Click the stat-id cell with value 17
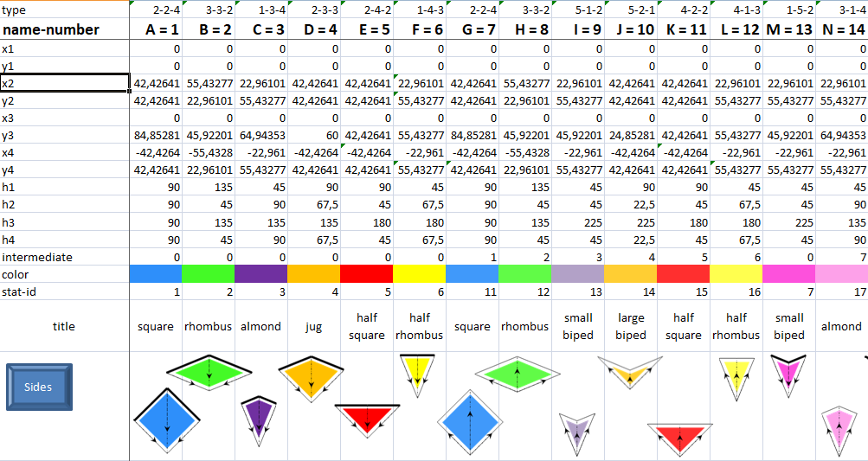This screenshot has width=868, height=461. (841, 291)
